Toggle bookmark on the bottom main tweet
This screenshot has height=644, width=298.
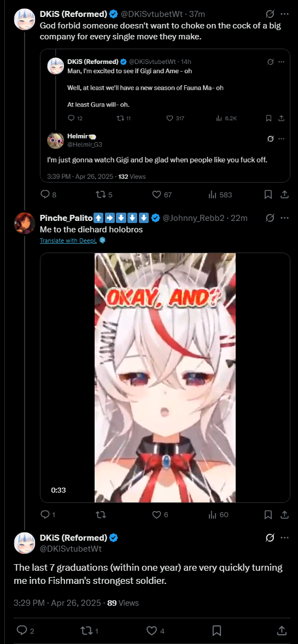217,630
